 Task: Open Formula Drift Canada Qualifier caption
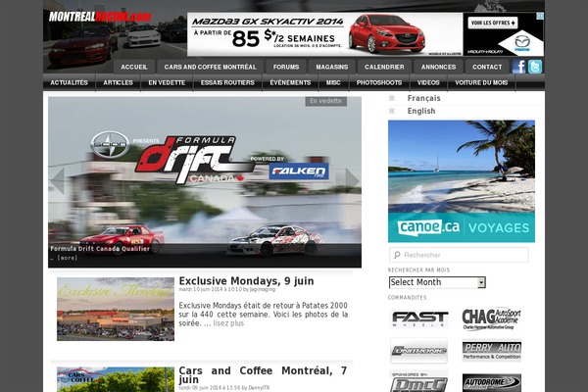(x=100, y=249)
